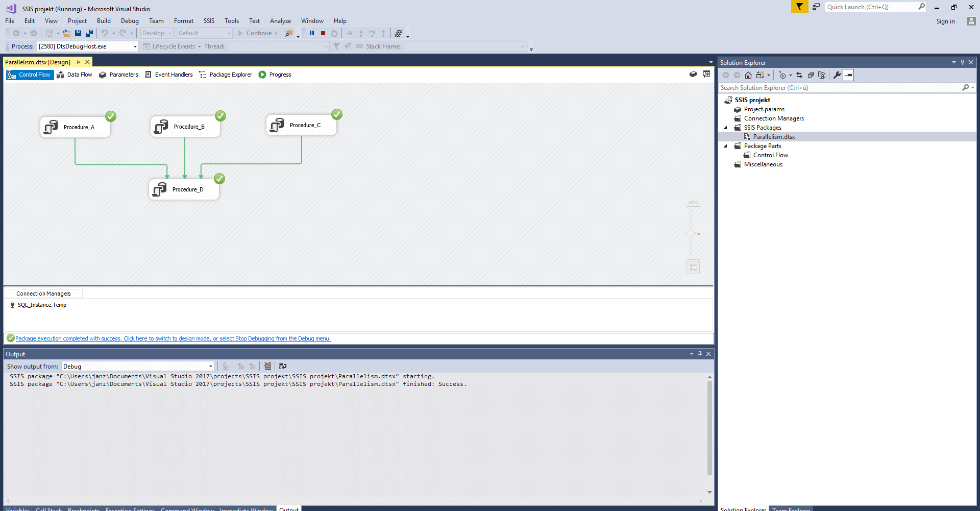Collapse the SSIS Packages folder
This screenshot has height=511, width=980.
[x=725, y=128]
